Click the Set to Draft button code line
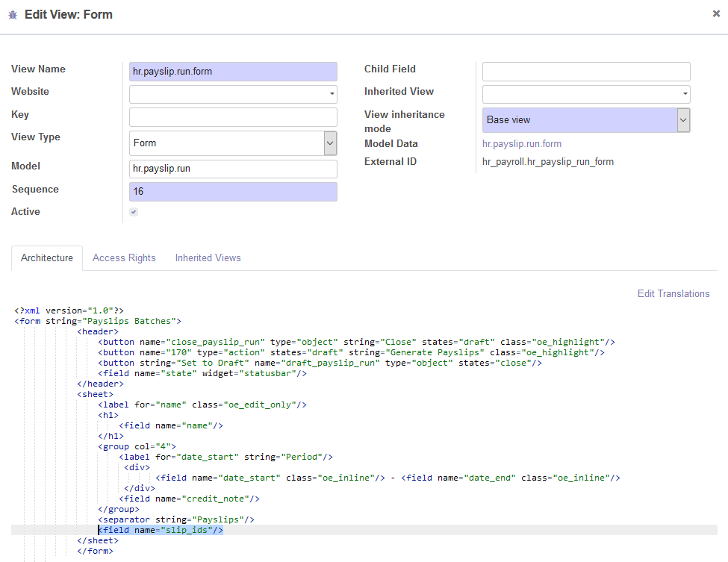 (320, 363)
